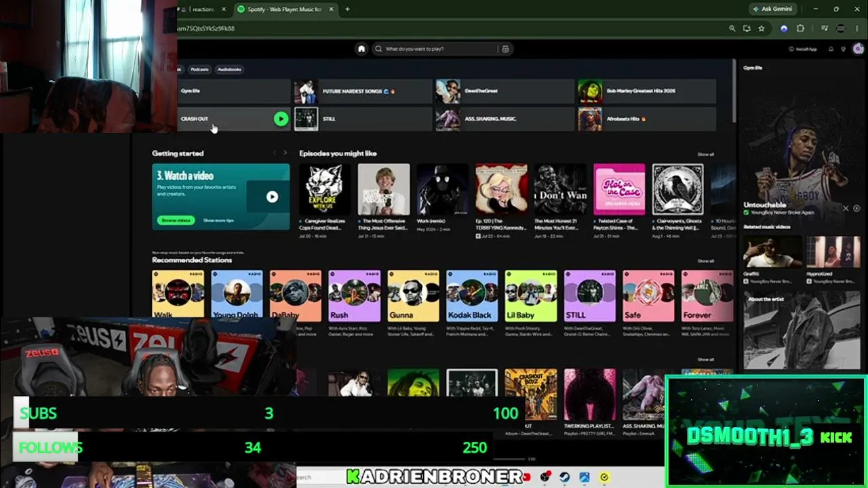
Task: Play the CRASH OUT playlist
Action: click(x=281, y=119)
